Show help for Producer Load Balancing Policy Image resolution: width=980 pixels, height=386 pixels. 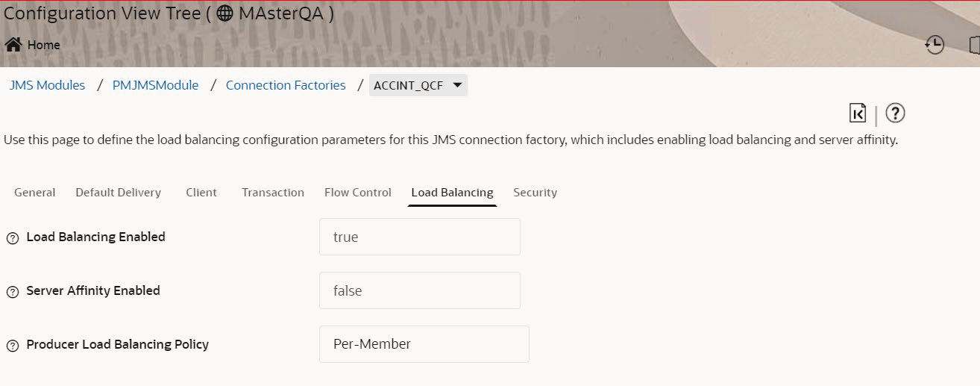point(13,346)
